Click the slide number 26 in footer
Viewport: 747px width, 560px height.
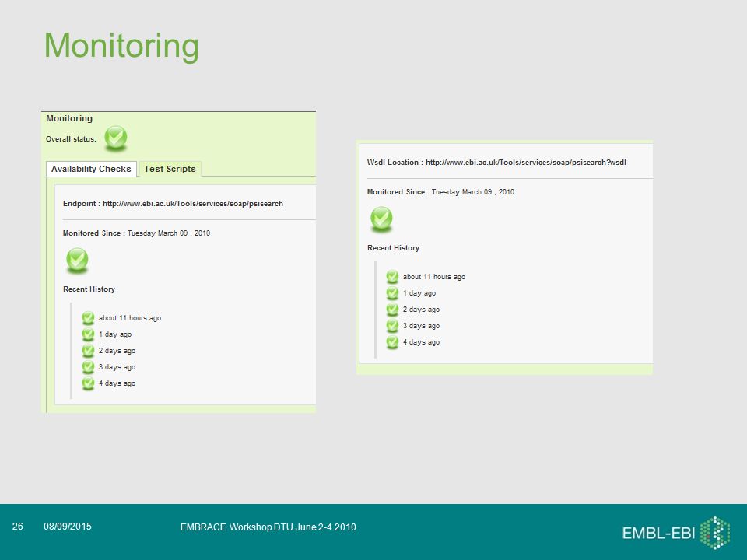[x=18, y=527]
